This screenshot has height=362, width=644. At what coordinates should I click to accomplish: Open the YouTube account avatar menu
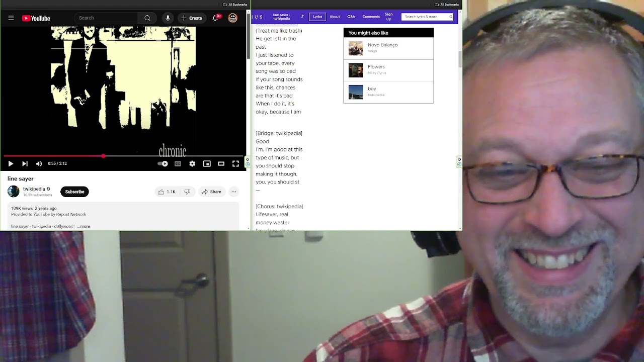point(232,18)
